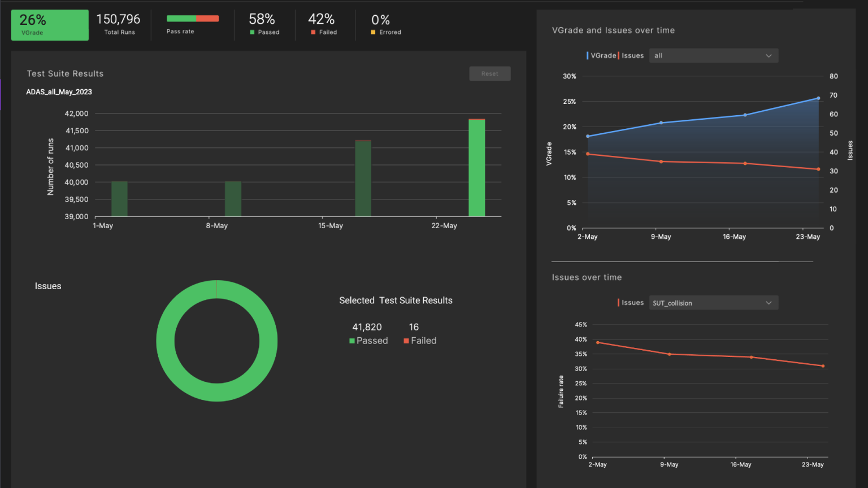Click the Reset button

(489, 73)
